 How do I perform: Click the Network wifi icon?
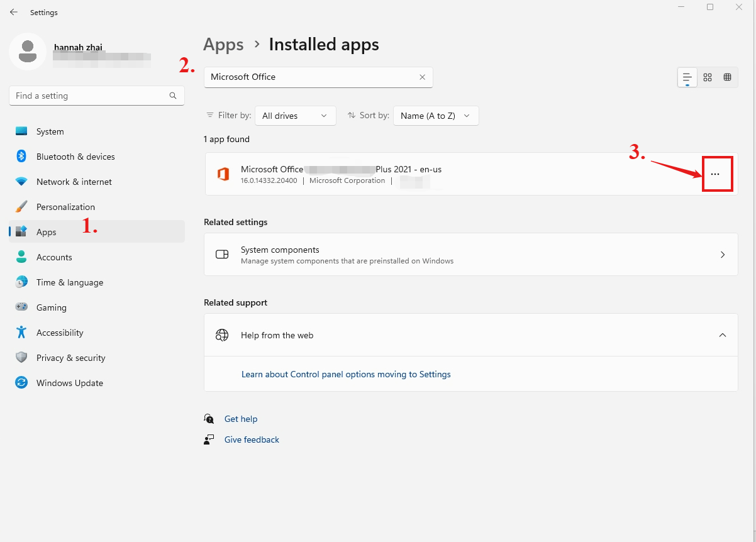point(21,182)
